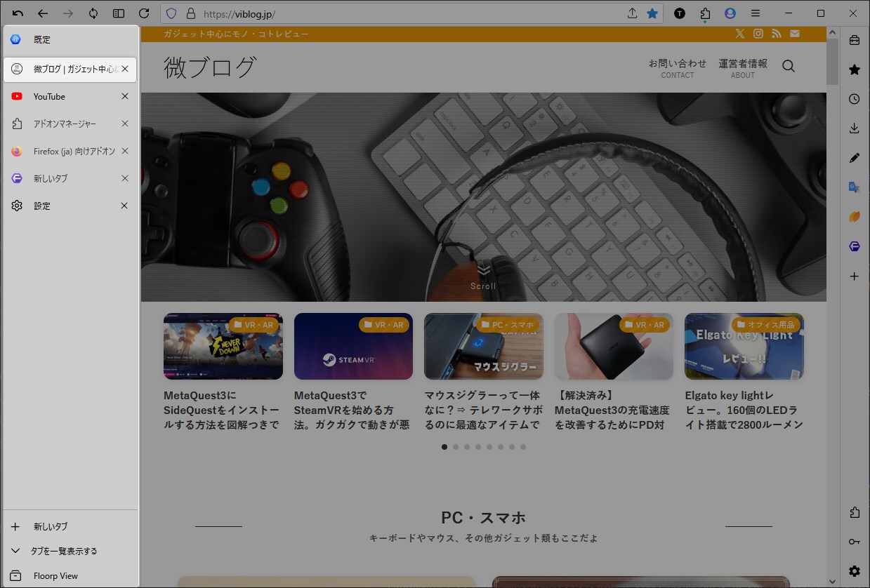Open the お問い合わせ CONTACT link
Image resolution: width=870 pixels, height=588 pixels.
point(676,67)
